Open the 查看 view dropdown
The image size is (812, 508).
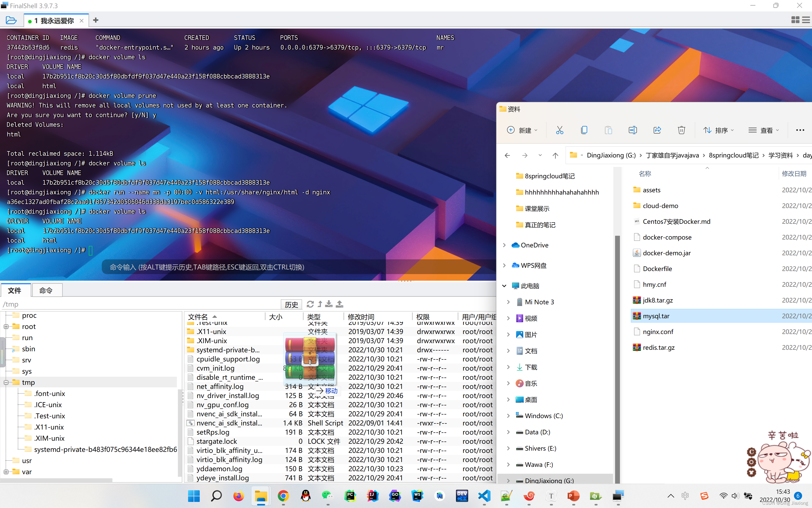pos(764,130)
